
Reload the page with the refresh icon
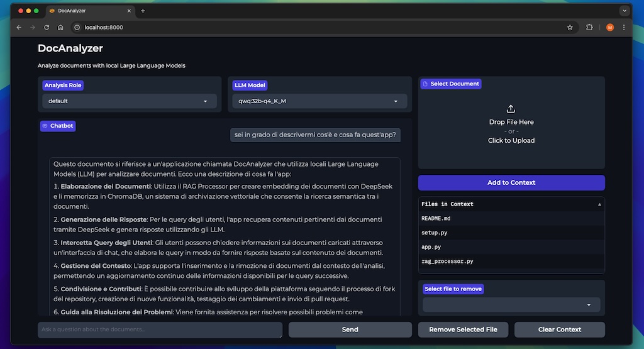47,28
